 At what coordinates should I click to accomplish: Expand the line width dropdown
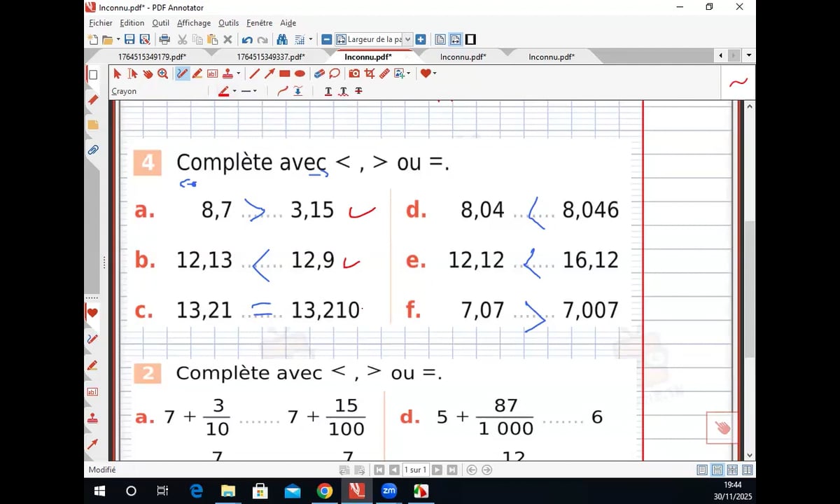[254, 91]
